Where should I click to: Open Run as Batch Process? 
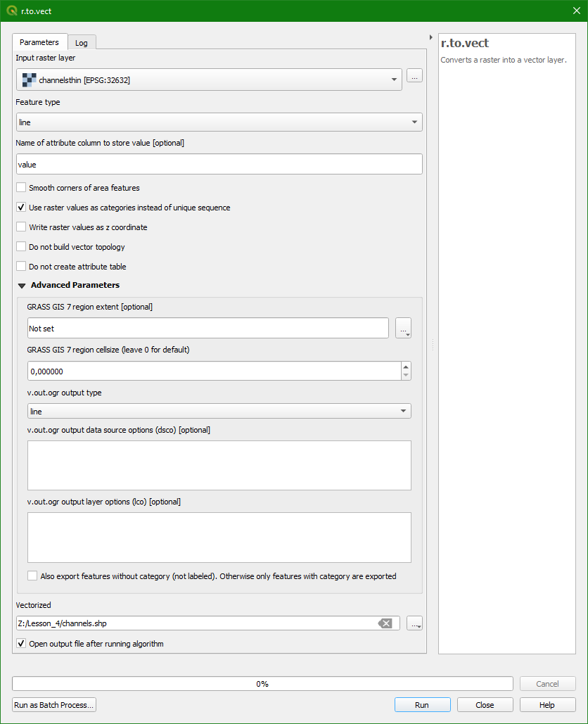53,704
